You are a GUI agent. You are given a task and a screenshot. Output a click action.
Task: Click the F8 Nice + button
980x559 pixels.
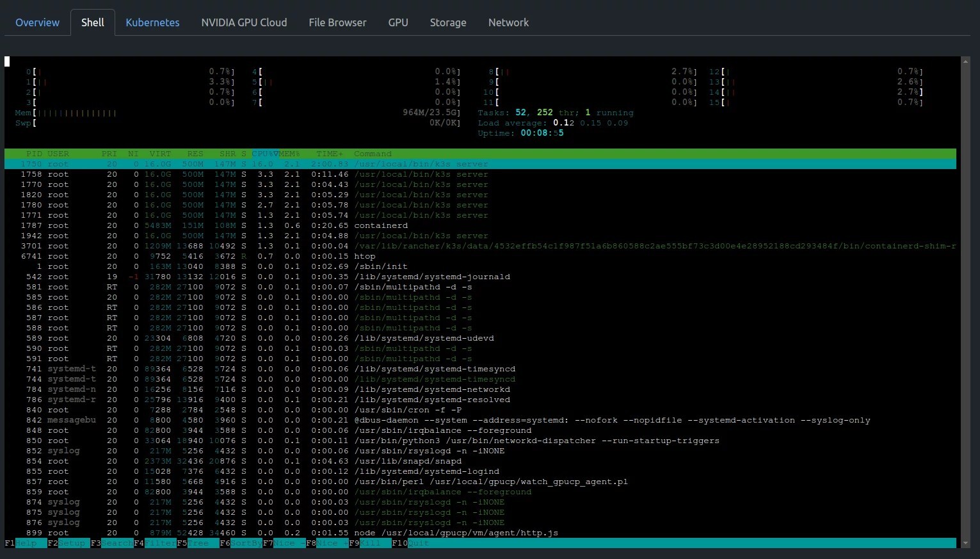tap(327, 543)
